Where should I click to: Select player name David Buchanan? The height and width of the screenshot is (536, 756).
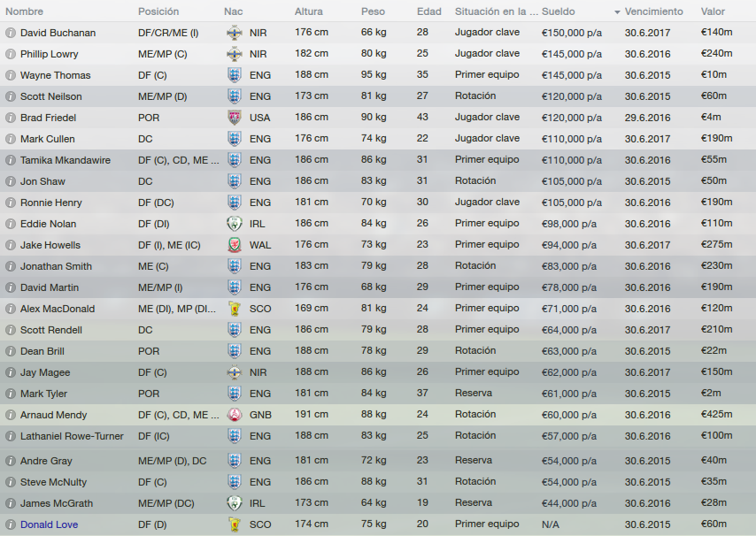click(58, 33)
